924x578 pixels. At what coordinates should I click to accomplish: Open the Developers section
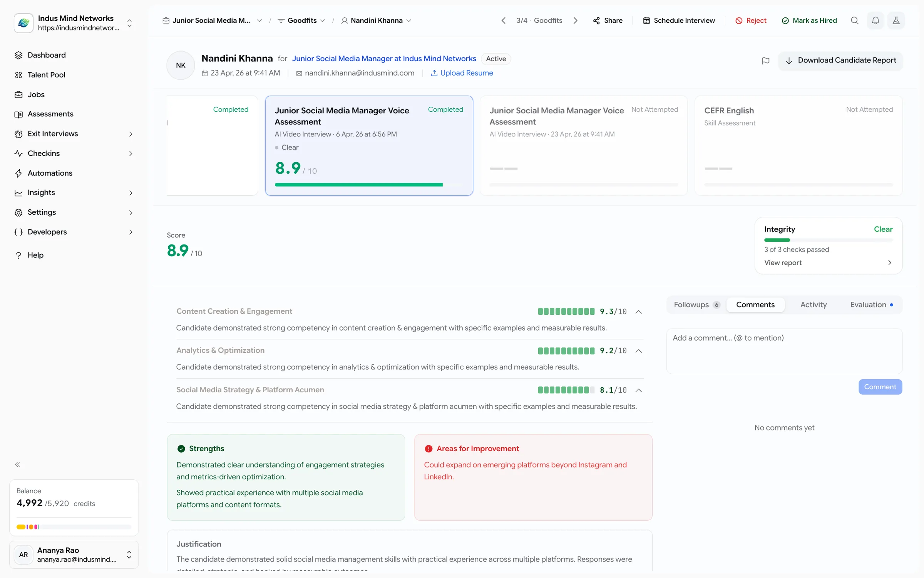73,232
